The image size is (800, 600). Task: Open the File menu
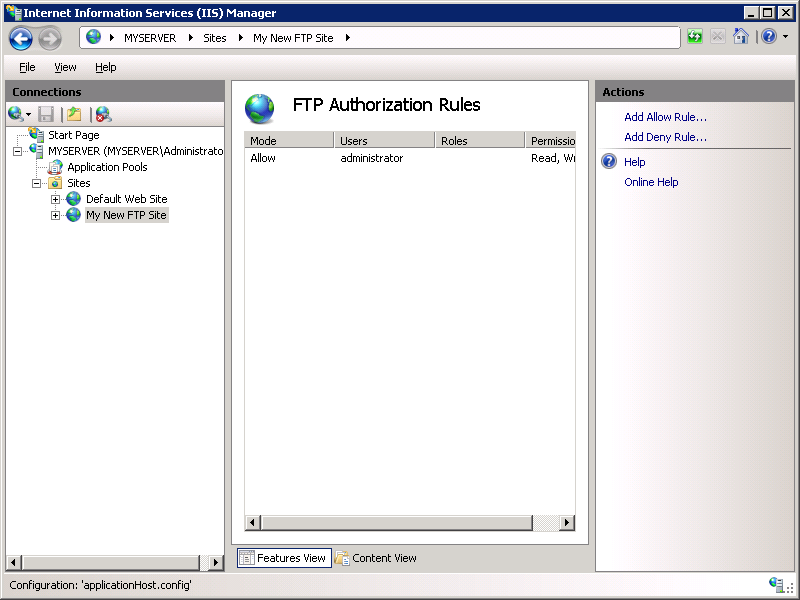26,67
